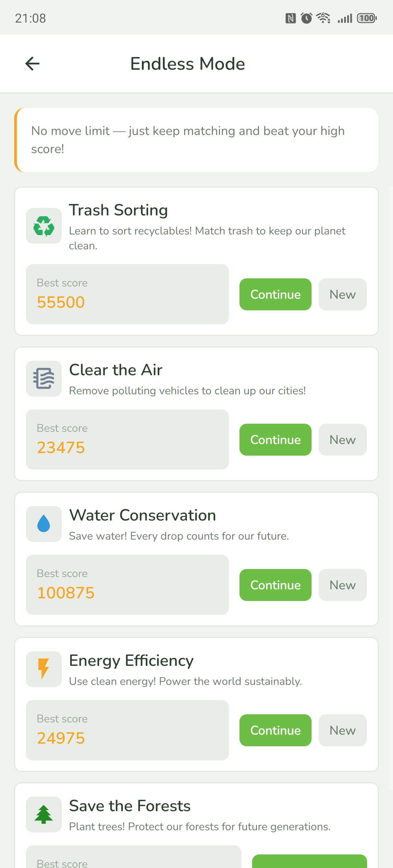Tap the Water Conservation best score 100875
The image size is (393, 868).
point(66,592)
